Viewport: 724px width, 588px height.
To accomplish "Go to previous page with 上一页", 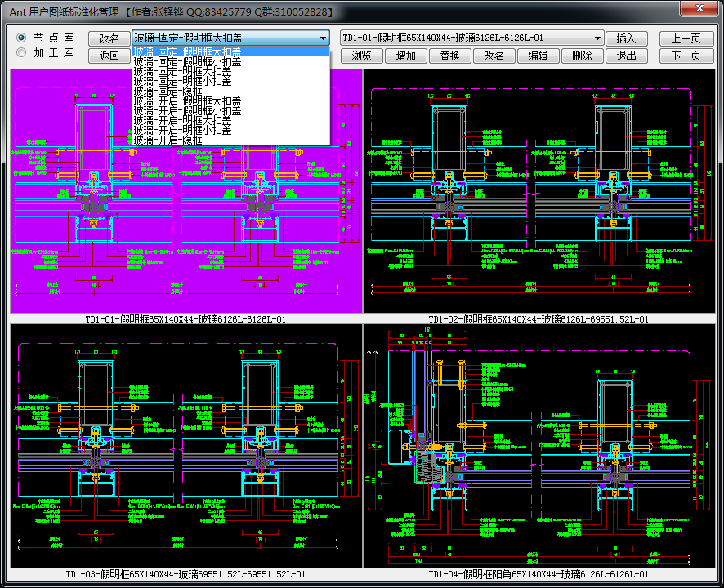I will pyautogui.click(x=686, y=38).
